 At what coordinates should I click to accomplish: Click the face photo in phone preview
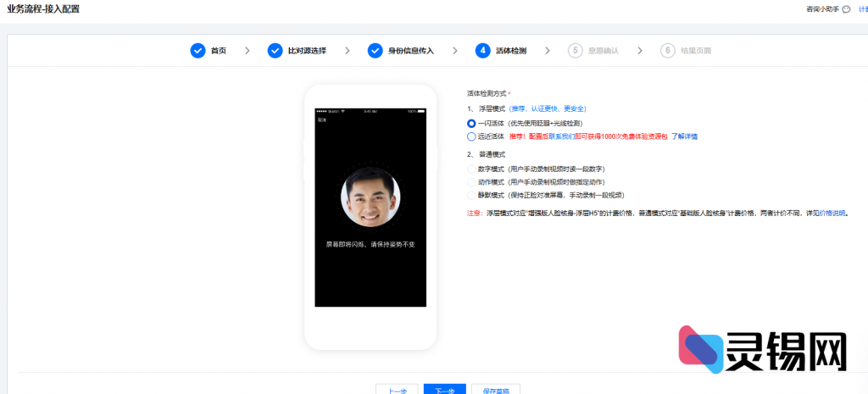tap(370, 197)
